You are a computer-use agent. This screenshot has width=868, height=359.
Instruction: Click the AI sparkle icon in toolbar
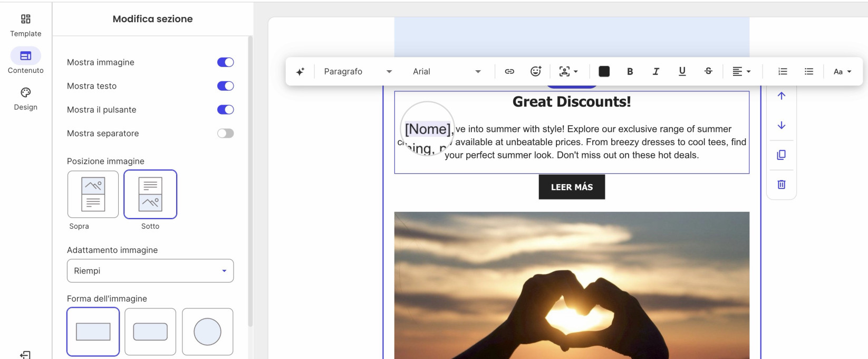coord(300,72)
